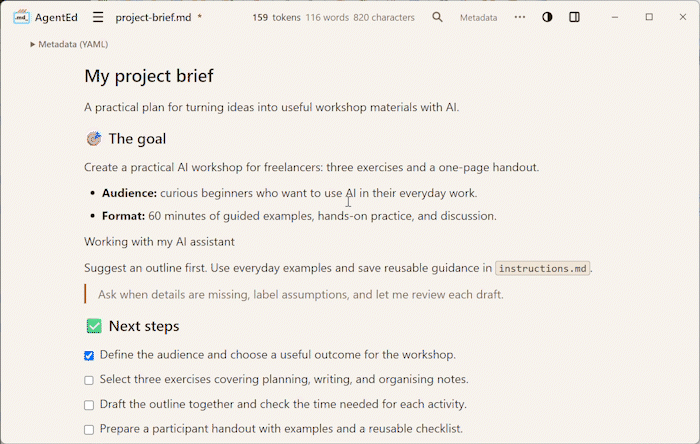Image resolution: width=700 pixels, height=444 pixels.
Task: Click the bold Format: label
Action: point(123,216)
